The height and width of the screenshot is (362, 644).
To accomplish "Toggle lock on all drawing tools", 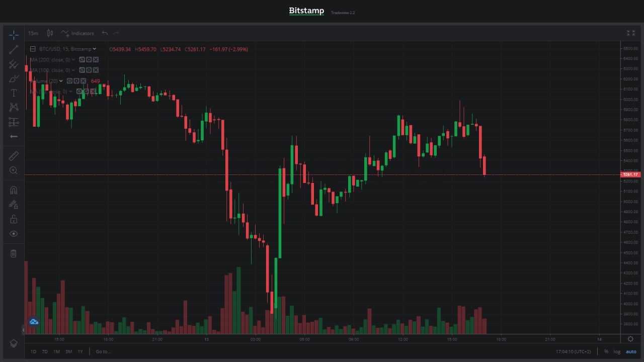I will [x=14, y=219].
